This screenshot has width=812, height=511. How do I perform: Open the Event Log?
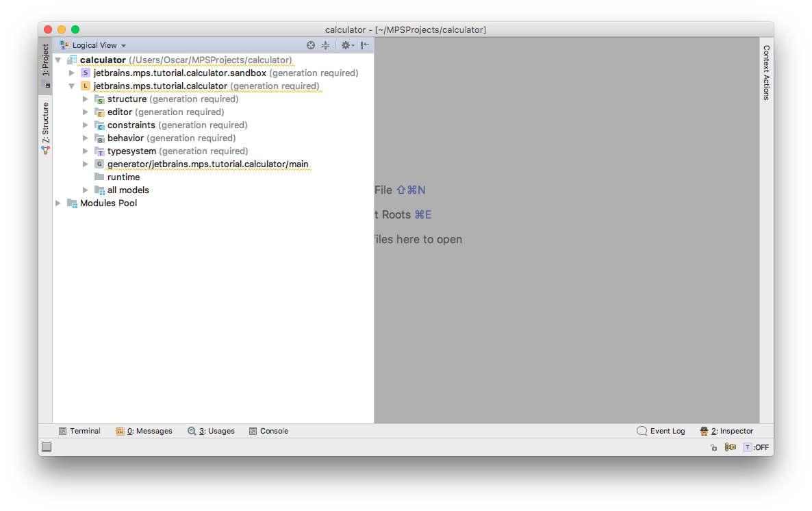coord(661,431)
